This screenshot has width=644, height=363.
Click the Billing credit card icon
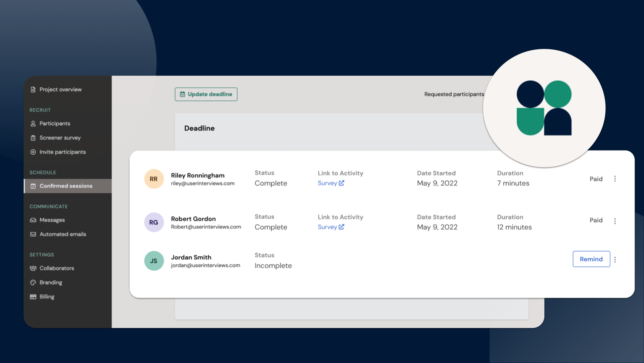[33, 296]
